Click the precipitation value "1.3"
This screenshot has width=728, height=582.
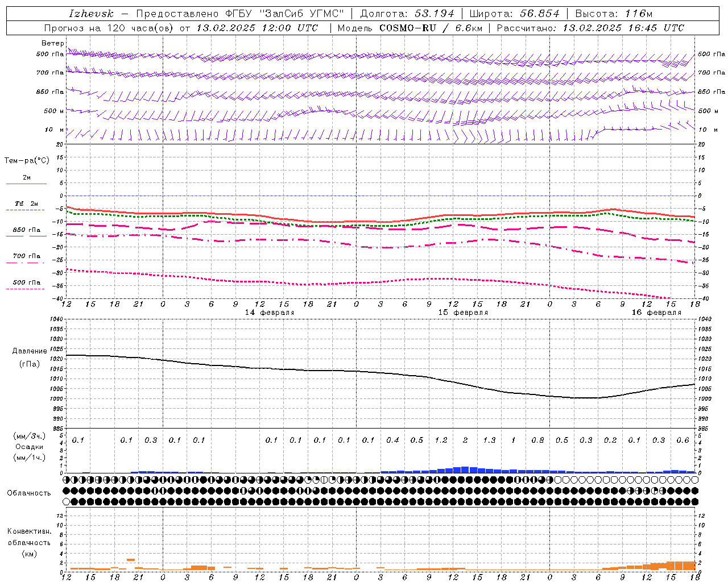pos(489,440)
